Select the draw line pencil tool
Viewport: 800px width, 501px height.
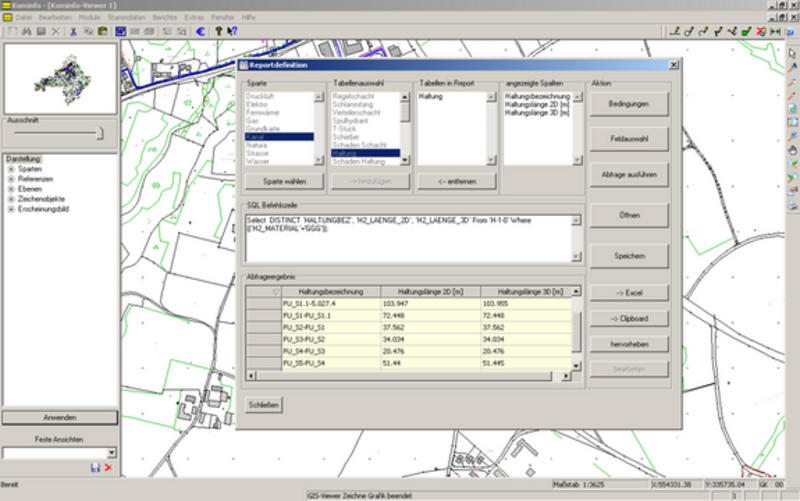(675, 32)
